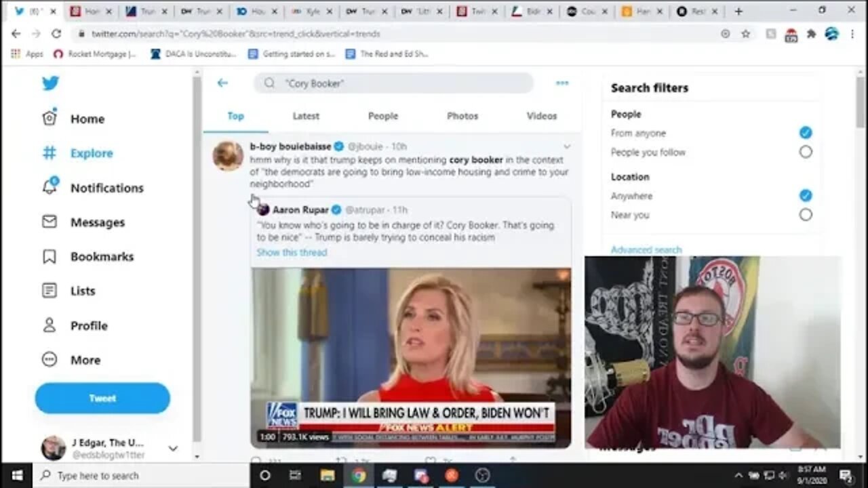Screen dimensions: 868x488
Task: Click taskbar 'Type here to search' box
Action: coord(142,475)
